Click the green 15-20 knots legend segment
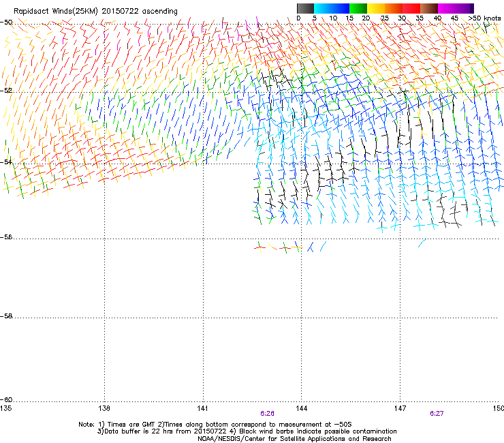The height and width of the screenshot is (443, 504). (358, 8)
